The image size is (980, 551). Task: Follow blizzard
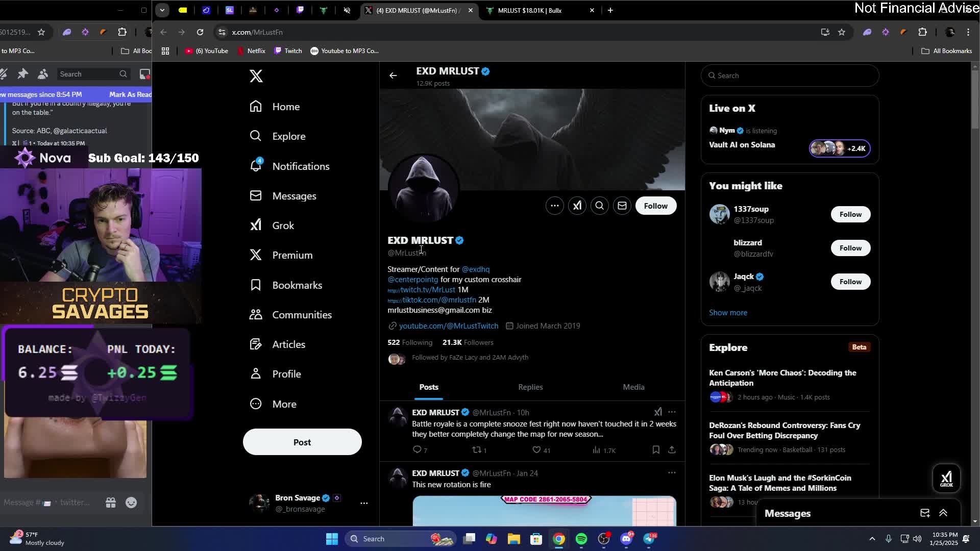point(850,248)
